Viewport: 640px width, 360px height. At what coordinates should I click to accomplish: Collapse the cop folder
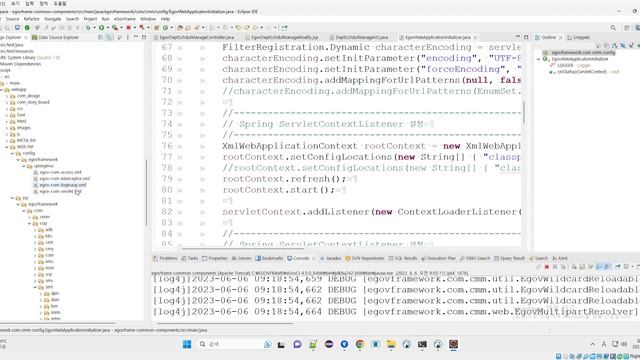click(x=30, y=223)
